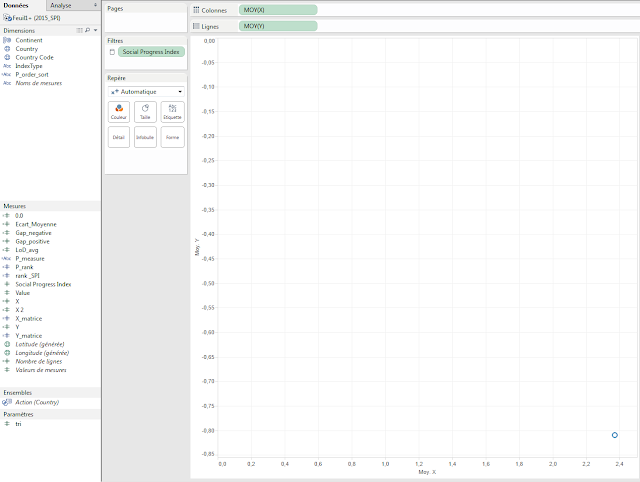Select the Valeurs de mesures field
640x482 pixels.
pyautogui.click(x=41, y=370)
